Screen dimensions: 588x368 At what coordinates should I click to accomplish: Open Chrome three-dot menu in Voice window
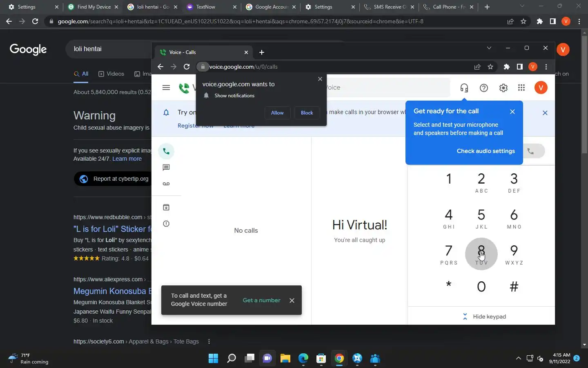tap(546, 67)
